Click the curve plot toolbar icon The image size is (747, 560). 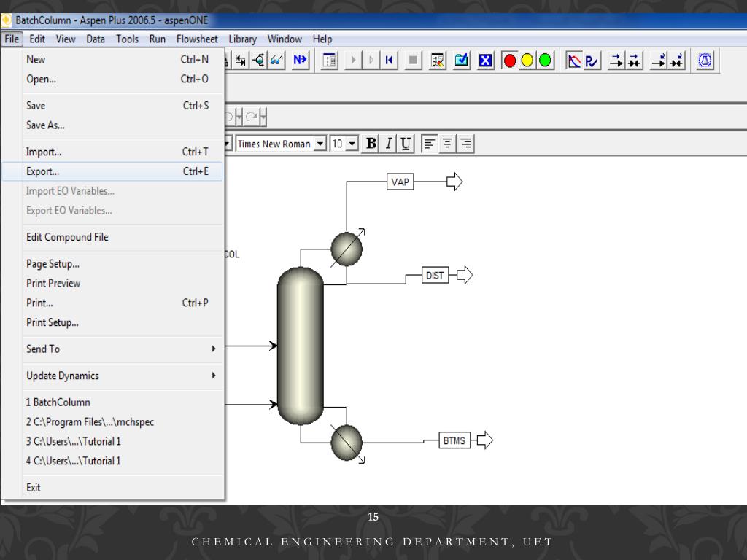[573, 61]
